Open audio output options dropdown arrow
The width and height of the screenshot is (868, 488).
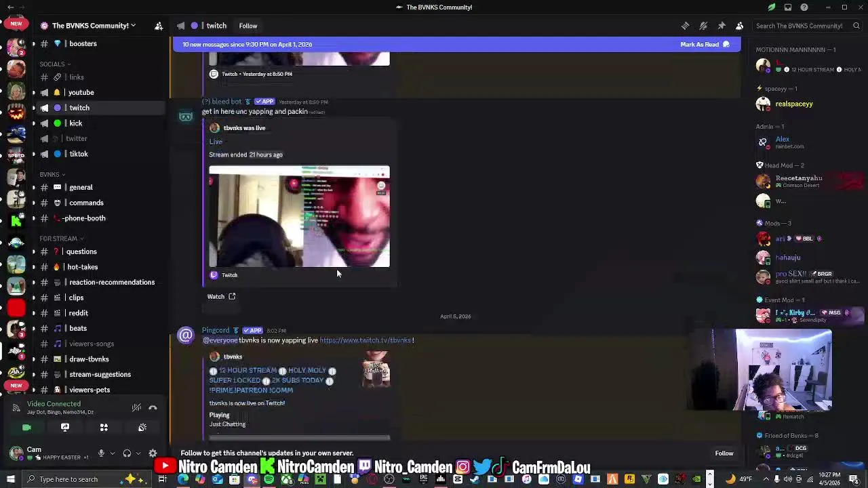point(138,453)
